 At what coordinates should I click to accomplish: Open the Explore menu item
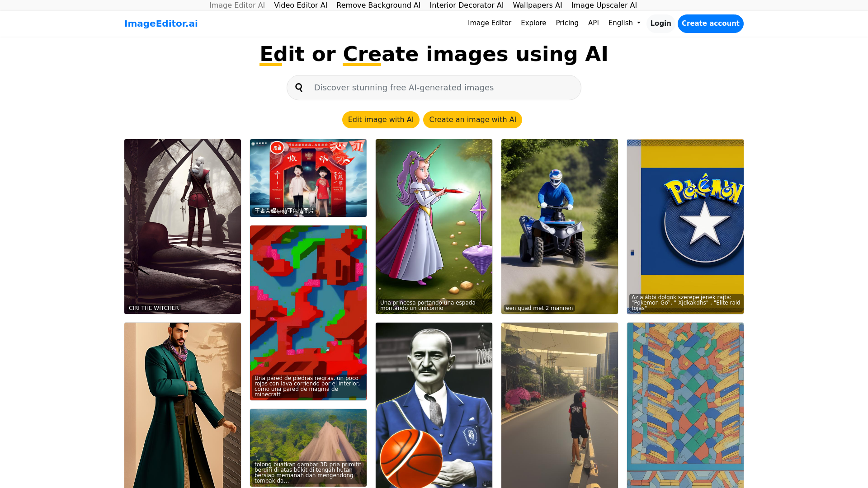533,23
